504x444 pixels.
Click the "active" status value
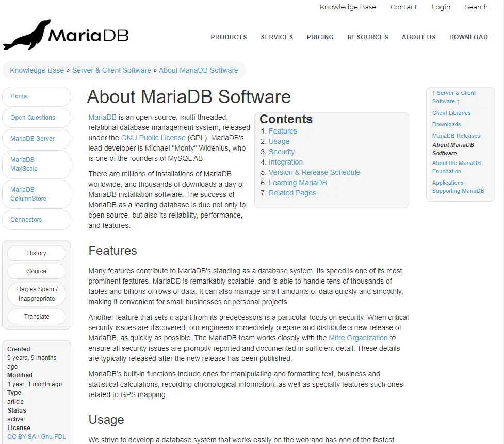15,419
